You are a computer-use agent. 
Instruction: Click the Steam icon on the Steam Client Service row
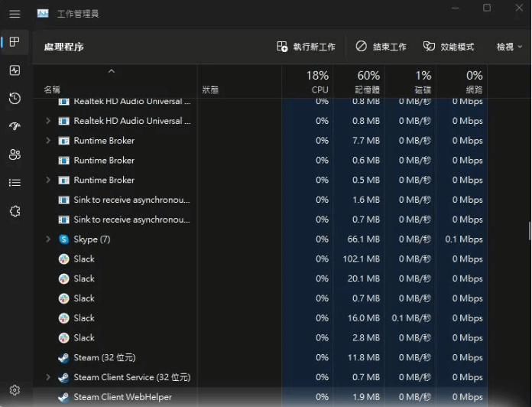tap(63, 377)
